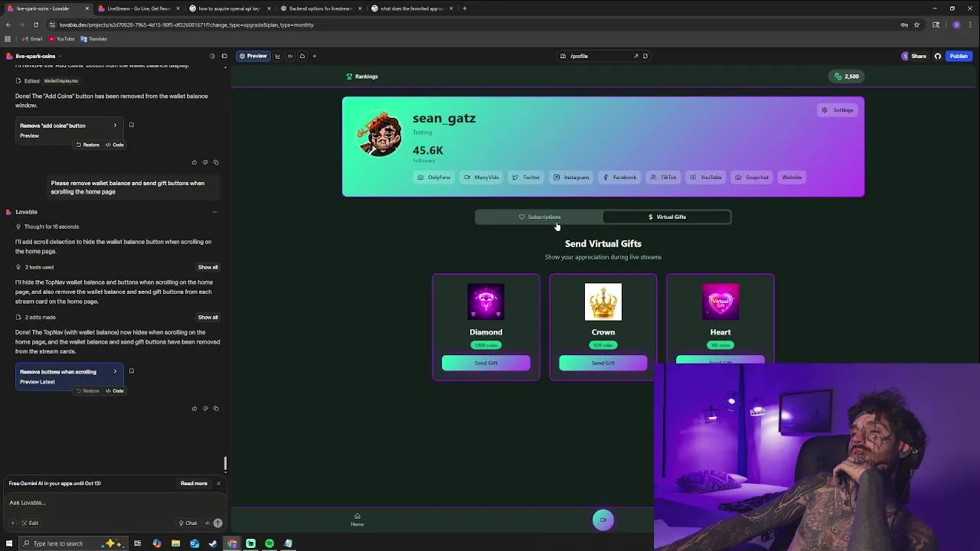Screen dimensions: 980x551
Task: Open the cloud icon in Lovable toolbar
Action: (302, 56)
